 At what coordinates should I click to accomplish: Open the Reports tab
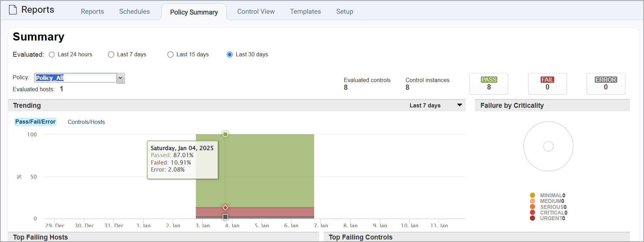pos(92,11)
